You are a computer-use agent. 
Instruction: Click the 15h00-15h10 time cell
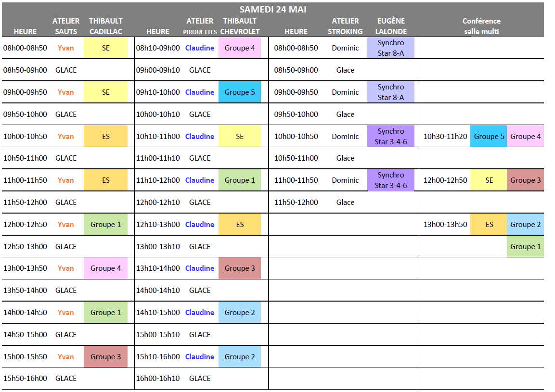(158, 335)
